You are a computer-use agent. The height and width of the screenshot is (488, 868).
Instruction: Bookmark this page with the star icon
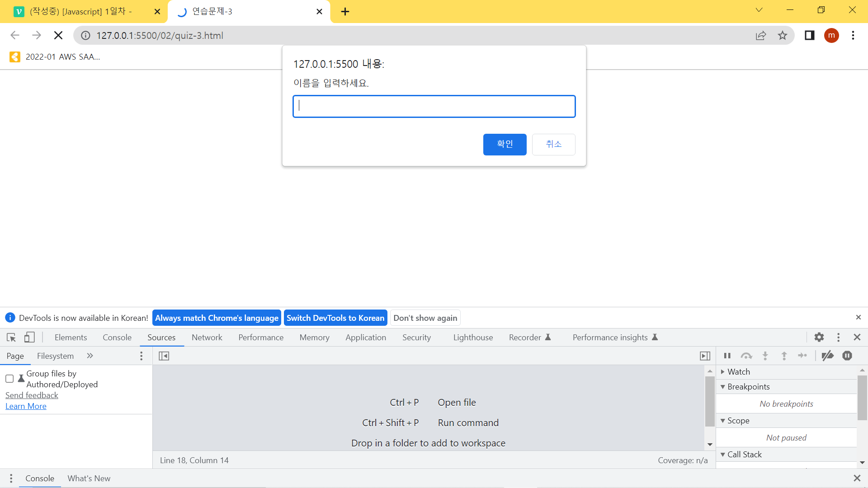(783, 36)
